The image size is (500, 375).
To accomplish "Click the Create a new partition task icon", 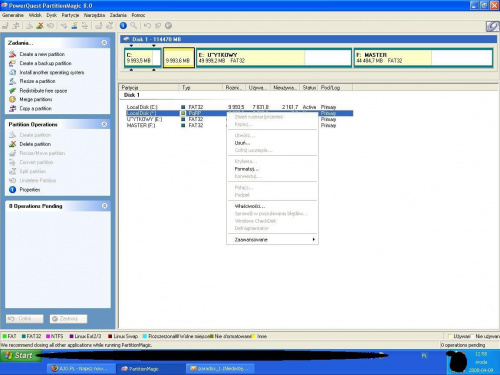I will 12,54.
